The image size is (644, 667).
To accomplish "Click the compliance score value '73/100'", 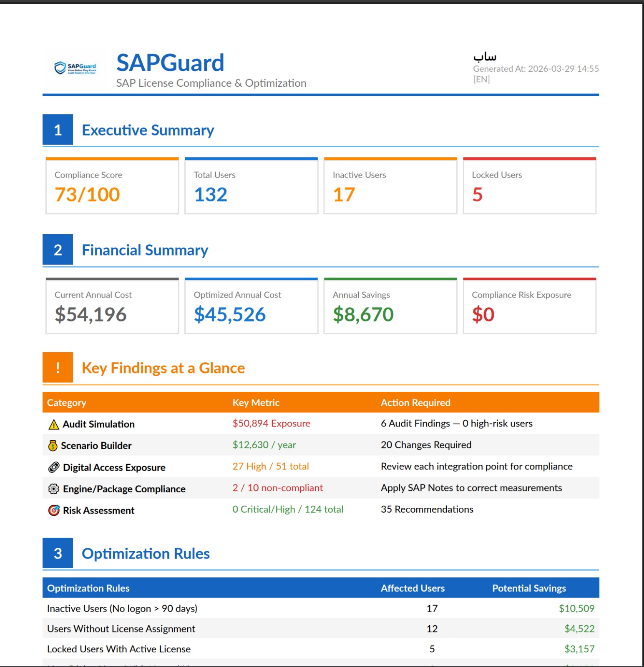I will 87,195.
